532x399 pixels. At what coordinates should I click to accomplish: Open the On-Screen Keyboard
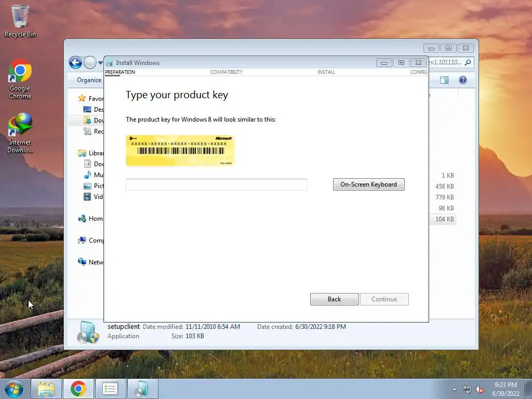pos(368,184)
